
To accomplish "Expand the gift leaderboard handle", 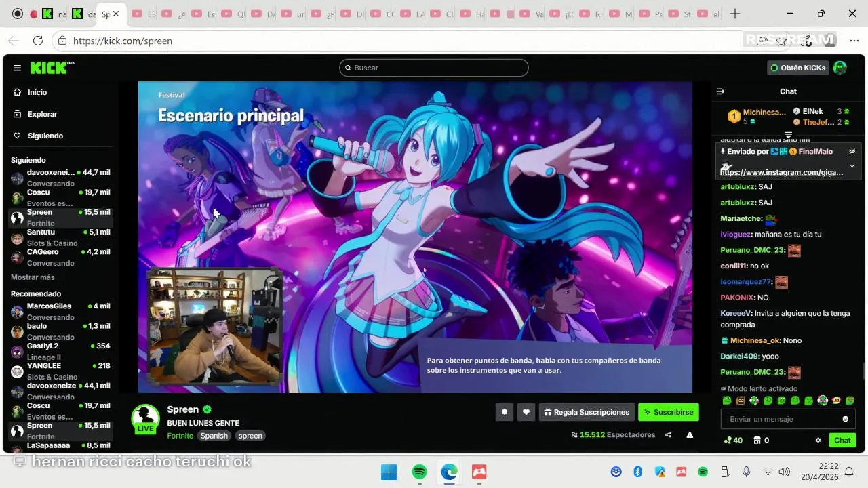I will coord(788,134).
